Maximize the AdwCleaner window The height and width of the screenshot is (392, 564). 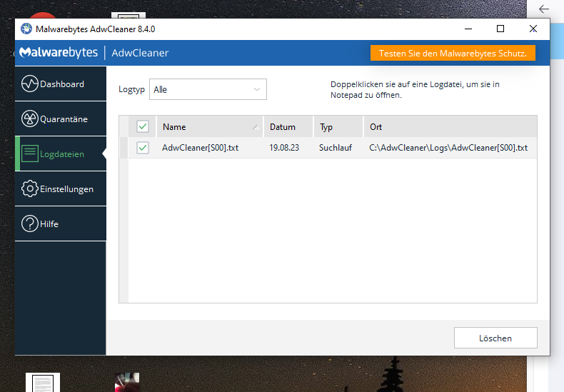[500, 29]
